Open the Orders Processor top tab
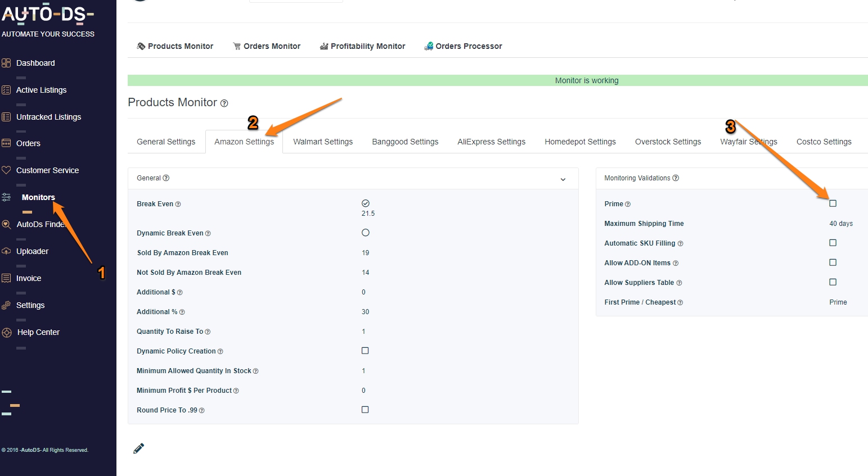 pyautogui.click(x=463, y=46)
